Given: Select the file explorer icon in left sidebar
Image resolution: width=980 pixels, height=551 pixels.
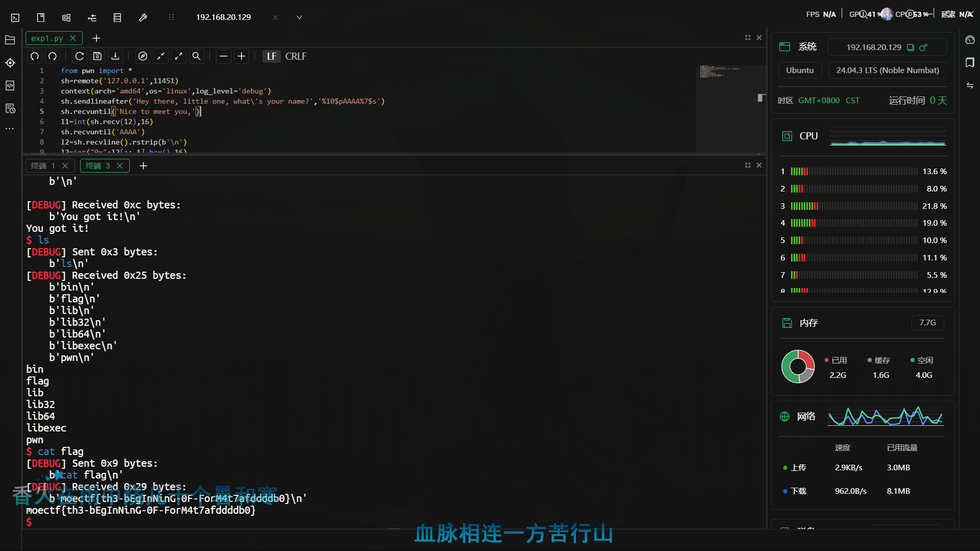Looking at the screenshot, I should point(9,40).
